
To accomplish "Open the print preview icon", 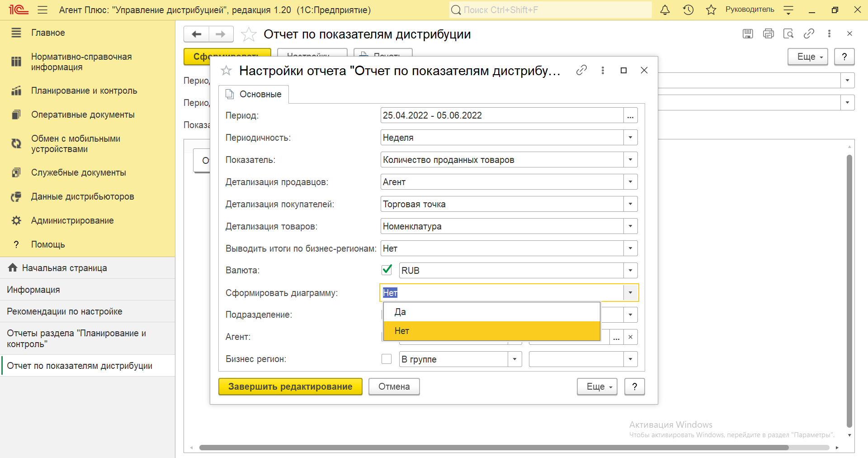I will click(788, 33).
